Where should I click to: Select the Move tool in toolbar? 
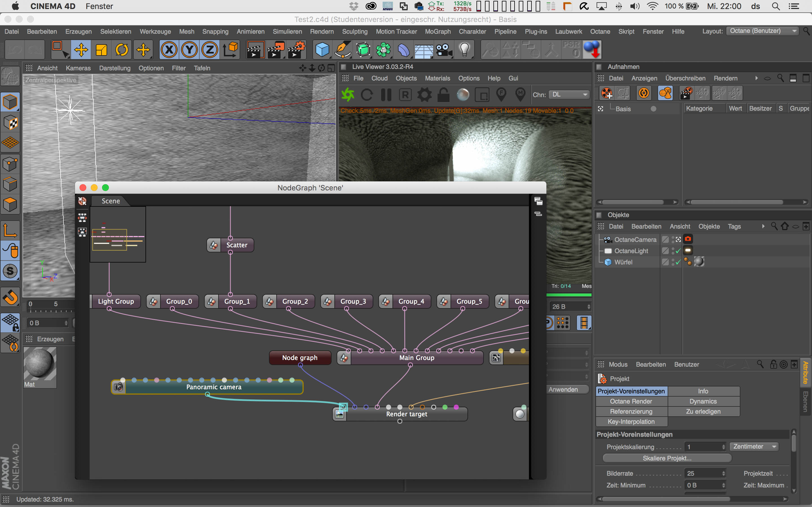81,50
